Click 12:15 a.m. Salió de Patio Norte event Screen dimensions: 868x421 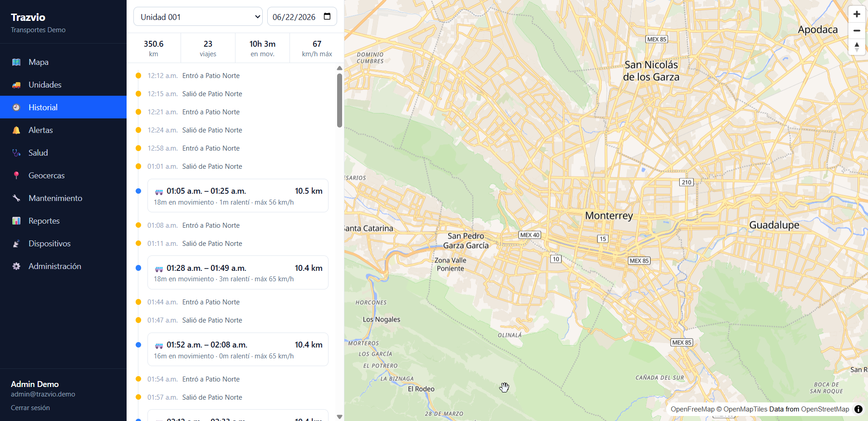(x=195, y=94)
